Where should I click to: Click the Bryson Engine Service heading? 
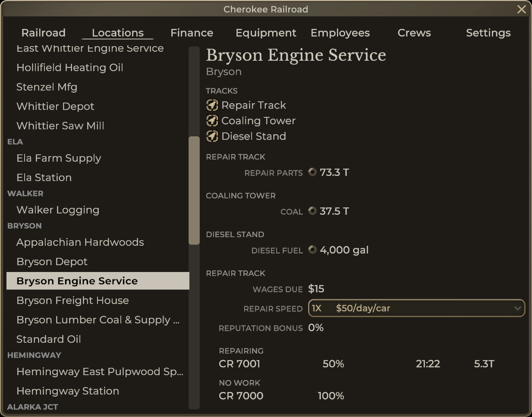pos(296,55)
